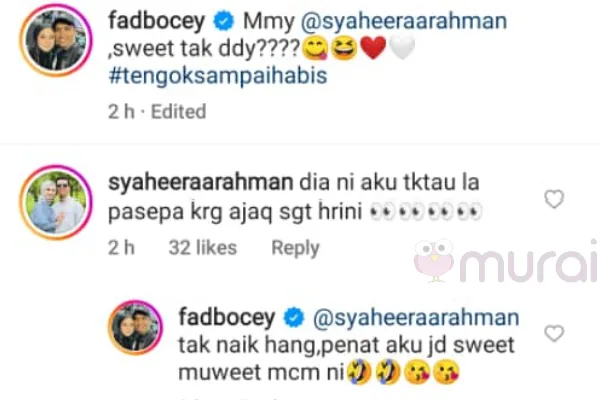Image resolution: width=600 pixels, height=400 pixels.
Task: Open fadbocey's profile picture in the caption
Action: [x=56, y=40]
